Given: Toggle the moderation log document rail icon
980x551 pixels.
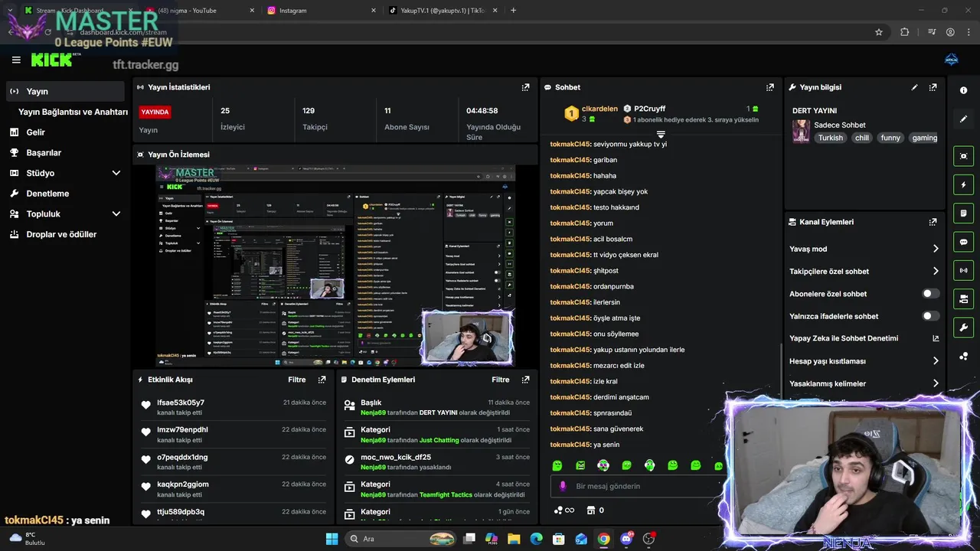Looking at the screenshot, I should 963,213.
